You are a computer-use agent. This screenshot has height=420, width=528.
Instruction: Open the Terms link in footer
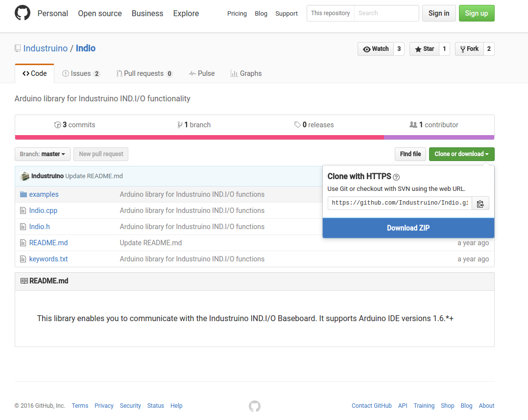pos(80,406)
